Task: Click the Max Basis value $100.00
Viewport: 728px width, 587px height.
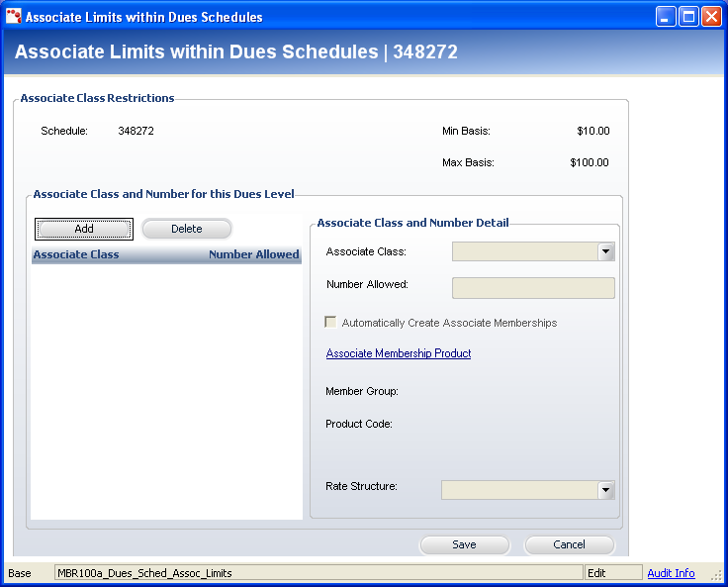Action: (x=590, y=162)
